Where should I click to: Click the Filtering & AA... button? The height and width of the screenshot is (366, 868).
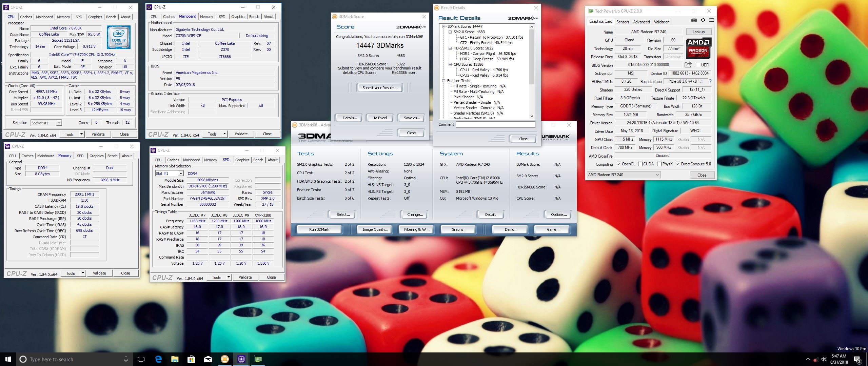click(416, 229)
